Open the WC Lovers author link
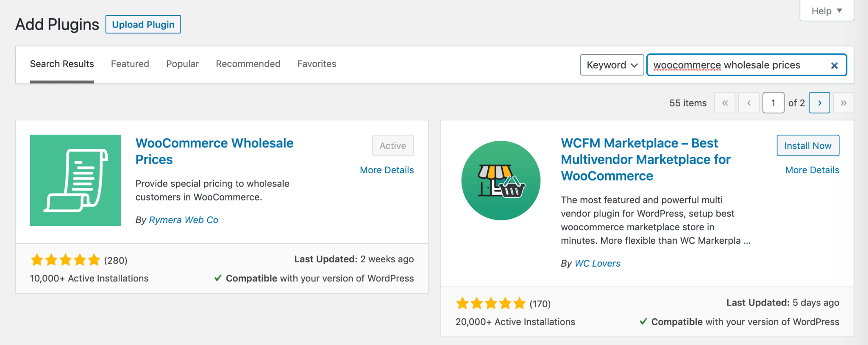 [x=597, y=264]
